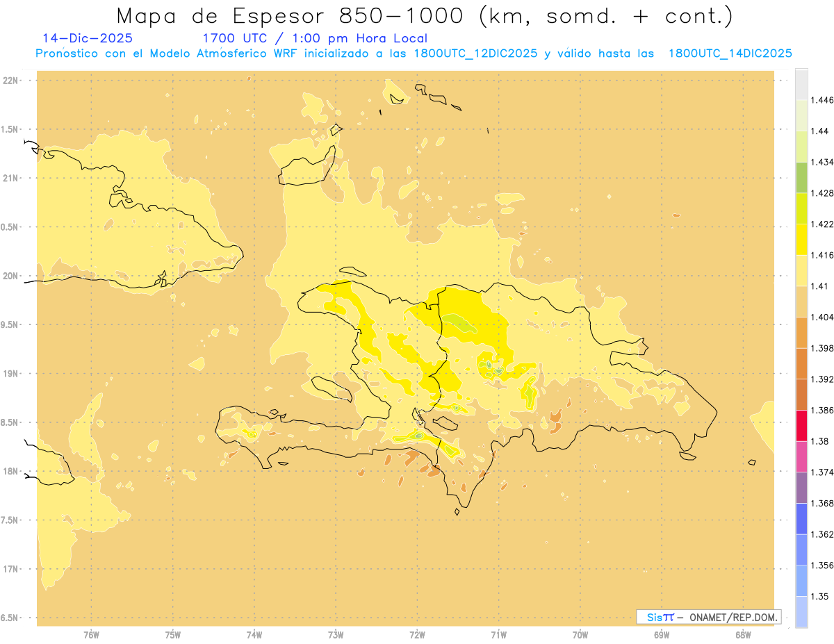Click the '9.5N' latitude label
This screenshot has width=834, height=644.
pyautogui.click(x=10, y=324)
